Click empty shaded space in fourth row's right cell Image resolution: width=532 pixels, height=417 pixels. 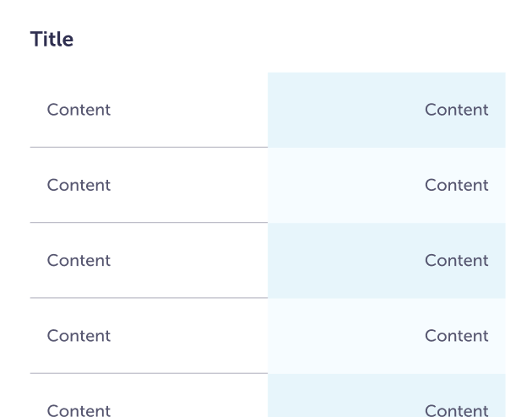coord(338,336)
